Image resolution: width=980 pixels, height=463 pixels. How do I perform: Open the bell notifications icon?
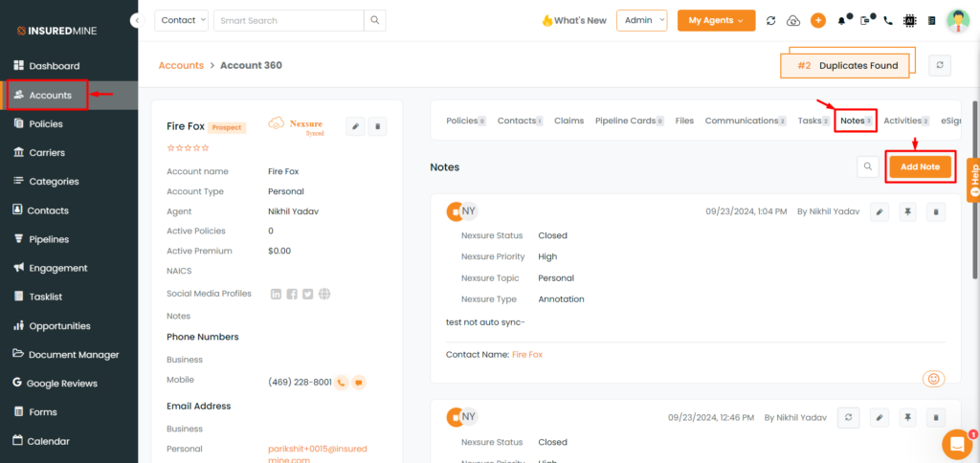(x=842, y=21)
